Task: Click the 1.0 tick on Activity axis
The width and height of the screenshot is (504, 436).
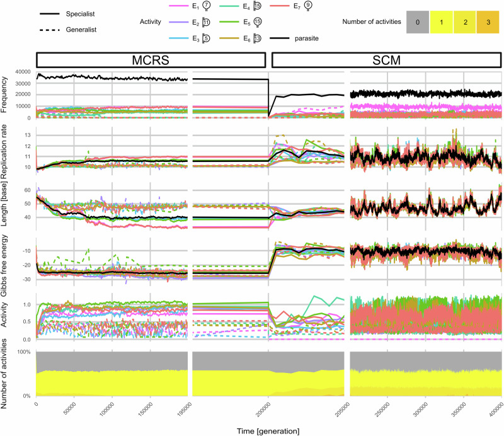Action: point(27,304)
